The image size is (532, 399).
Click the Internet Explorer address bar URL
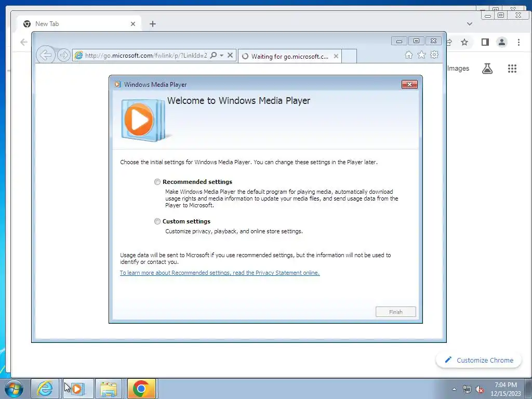coord(146,55)
